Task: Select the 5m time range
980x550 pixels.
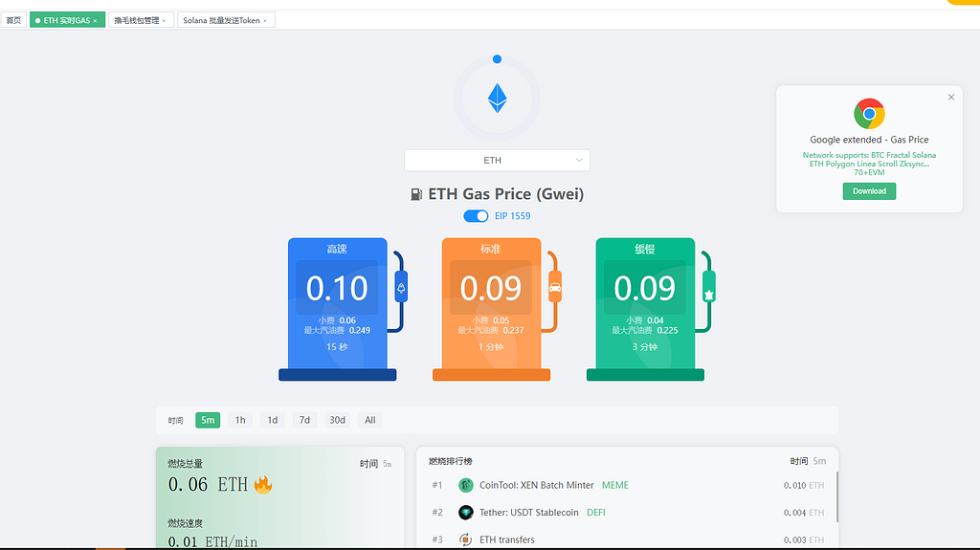Action: pyautogui.click(x=208, y=420)
